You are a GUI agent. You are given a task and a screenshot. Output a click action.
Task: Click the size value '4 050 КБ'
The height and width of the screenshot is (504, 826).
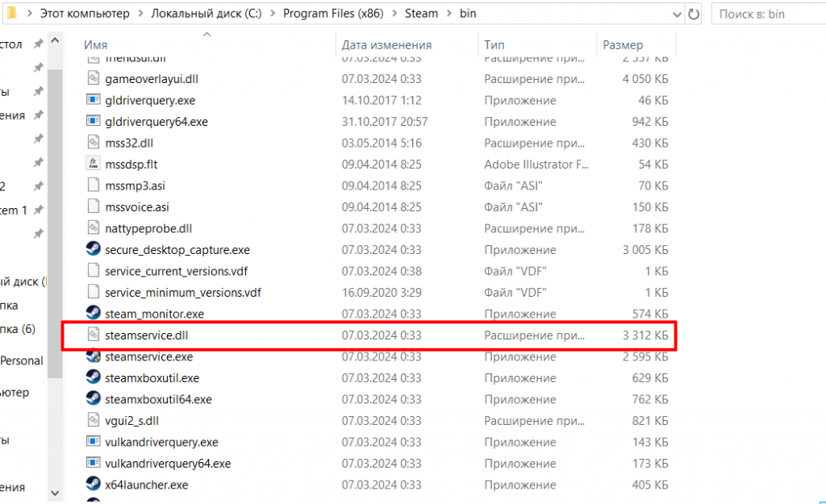[645, 79]
